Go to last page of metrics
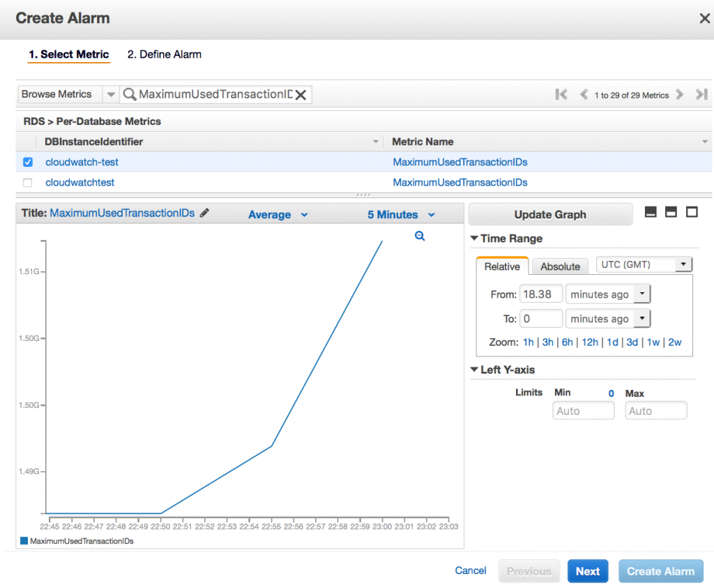 701,94
